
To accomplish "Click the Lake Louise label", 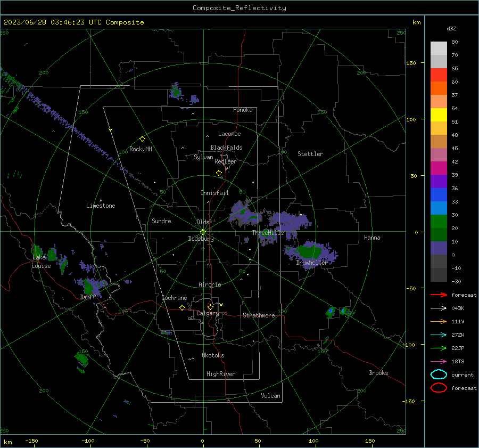I will 41,262.
